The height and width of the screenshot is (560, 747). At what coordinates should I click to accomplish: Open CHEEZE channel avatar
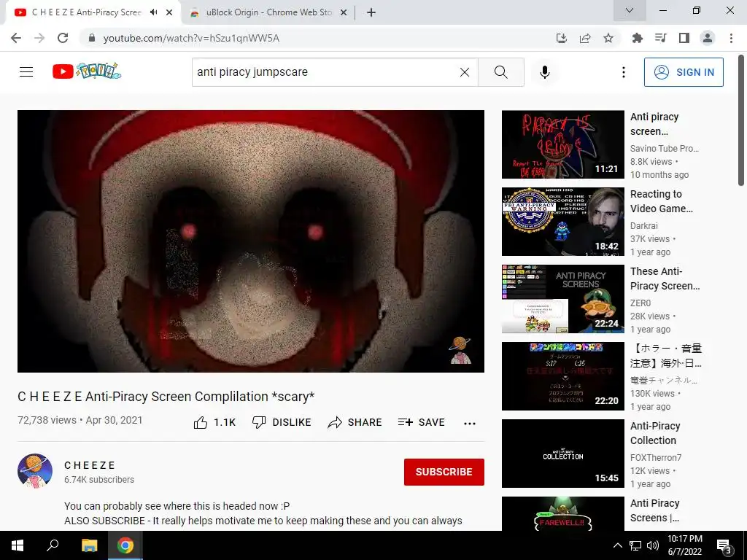(35, 471)
